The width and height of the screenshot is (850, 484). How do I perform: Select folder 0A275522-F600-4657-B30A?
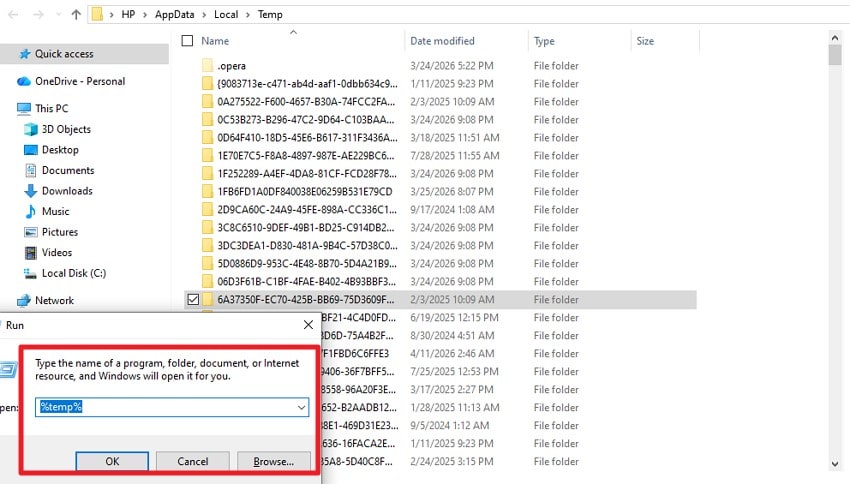pos(306,101)
